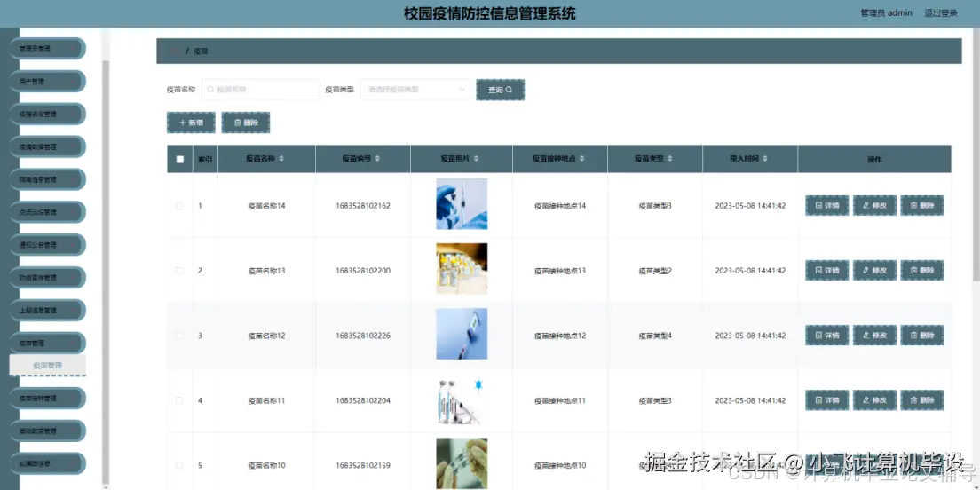Open the vaccine photo in row 疫苗名称13
The image size is (980, 490).
coord(462,269)
